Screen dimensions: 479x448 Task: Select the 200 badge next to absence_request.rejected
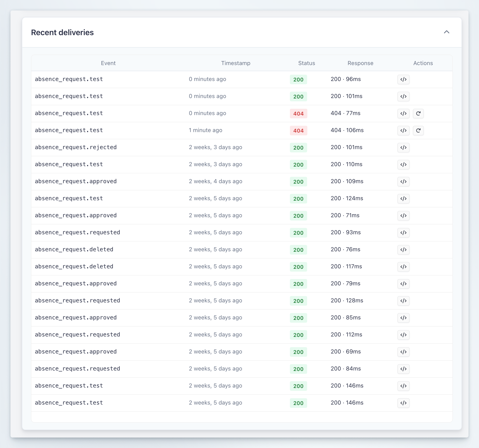[x=298, y=148]
